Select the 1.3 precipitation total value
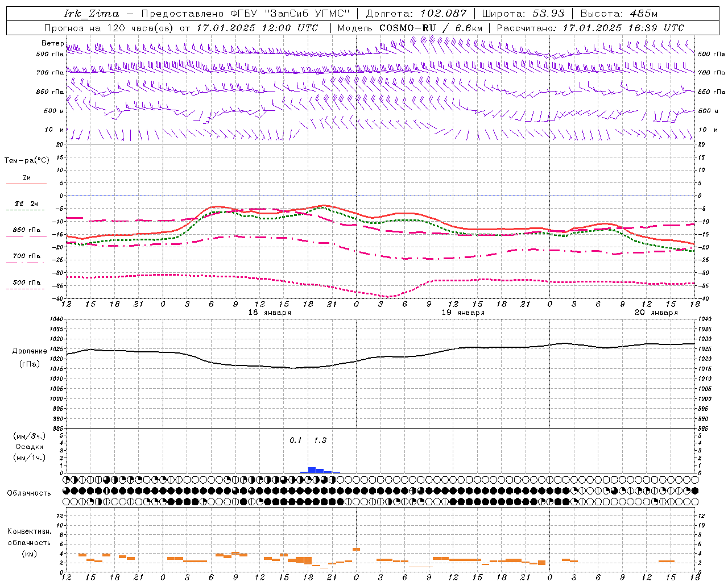Screen dimensions: 728x582 pos(320,440)
